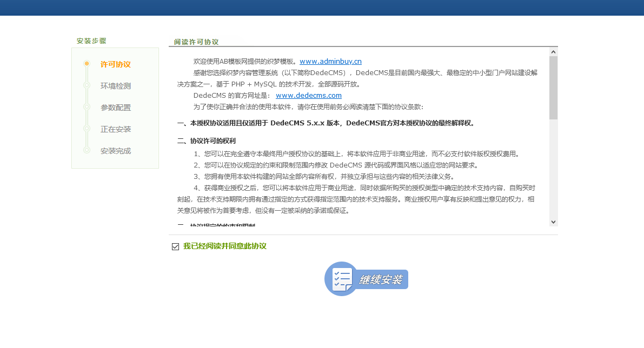Click the scrollbar up arrow icon
644x348 pixels.
553,51
